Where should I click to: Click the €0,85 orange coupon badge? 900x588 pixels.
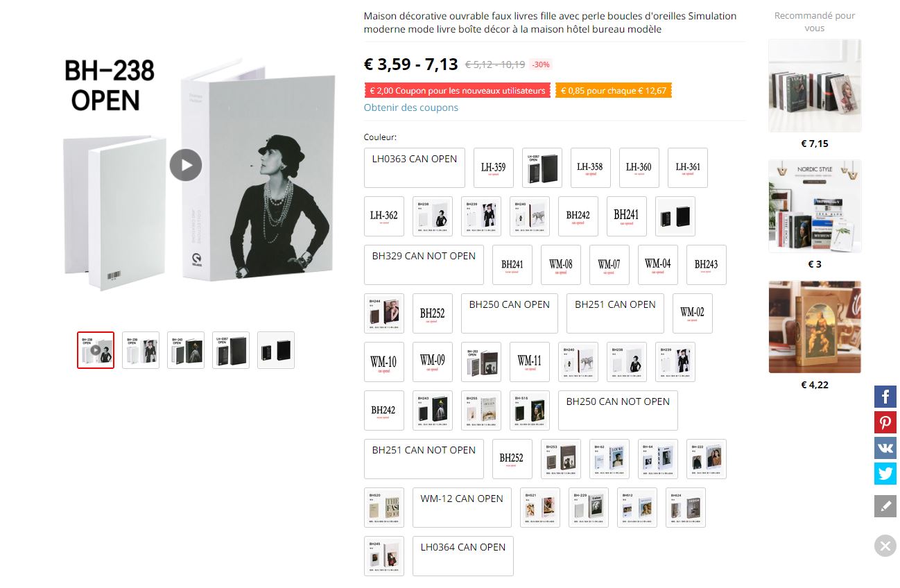click(x=614, y=91)
